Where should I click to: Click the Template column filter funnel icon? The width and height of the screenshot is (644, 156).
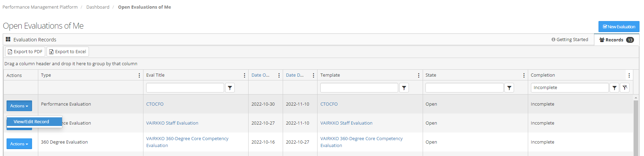point(404,88)
